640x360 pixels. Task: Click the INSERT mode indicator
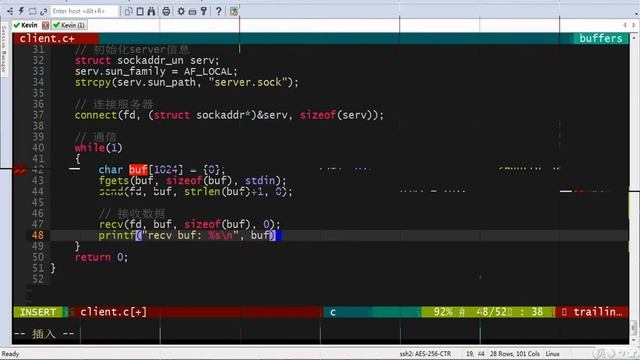(38, 312)
